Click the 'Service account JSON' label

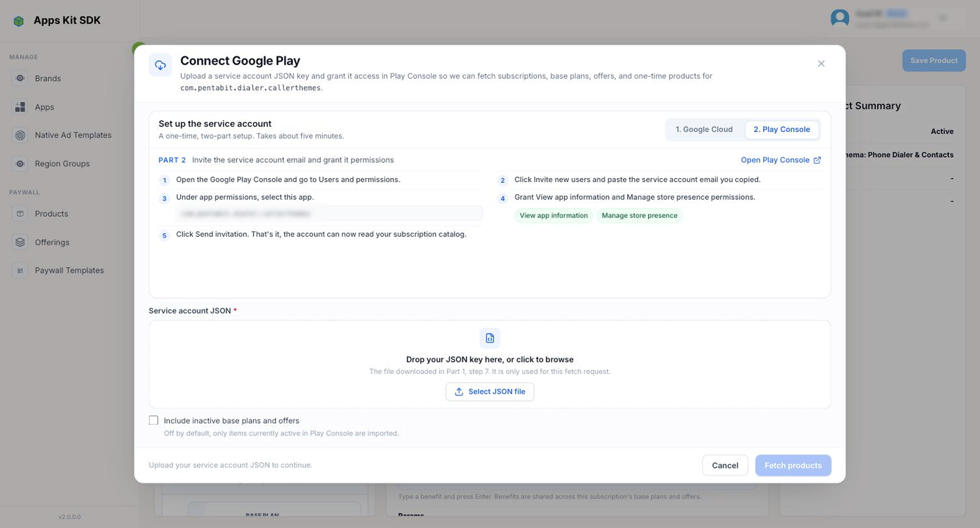pyautogui.click(x=190, y=311)
